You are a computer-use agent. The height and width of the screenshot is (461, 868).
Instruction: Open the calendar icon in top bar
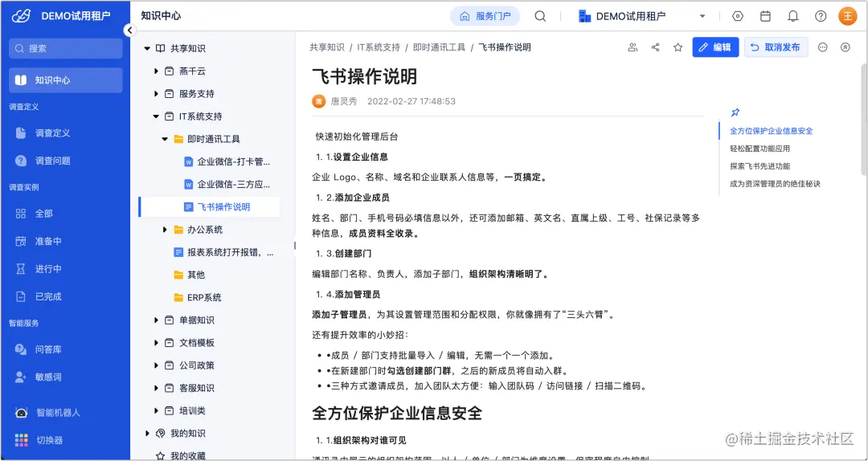coord(765,16)
